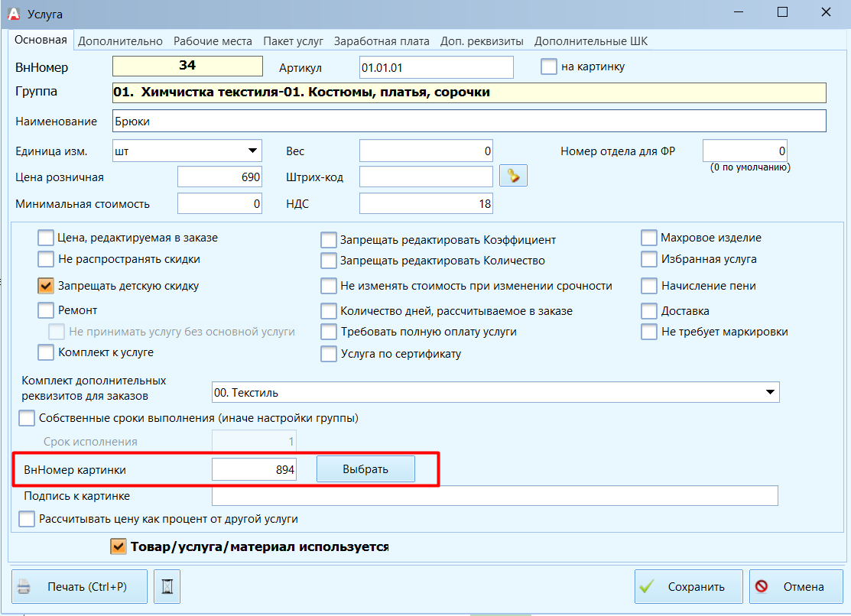The width and height of the screenshot is (851, 616).
Task: Click the Цена розничная field
Action: 219,177
